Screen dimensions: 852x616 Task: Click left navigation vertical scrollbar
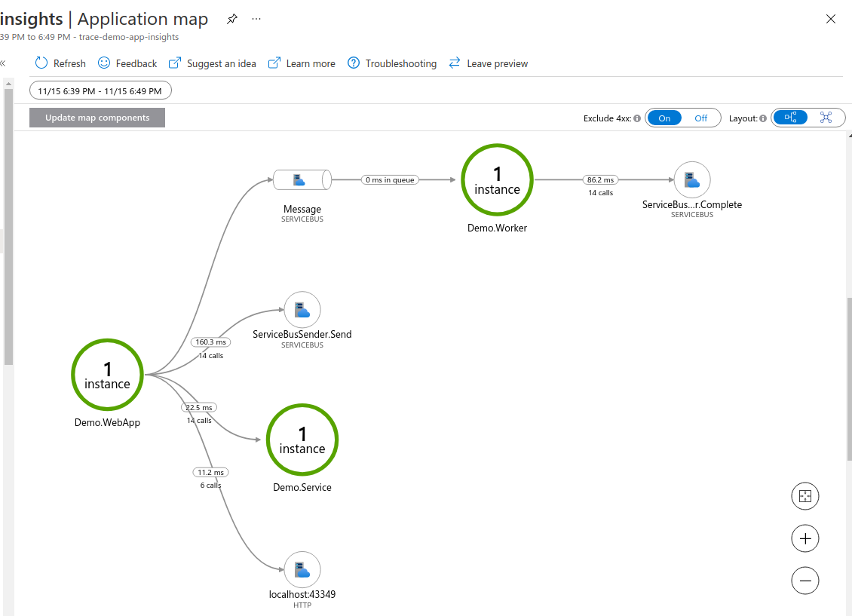(8, 227)
